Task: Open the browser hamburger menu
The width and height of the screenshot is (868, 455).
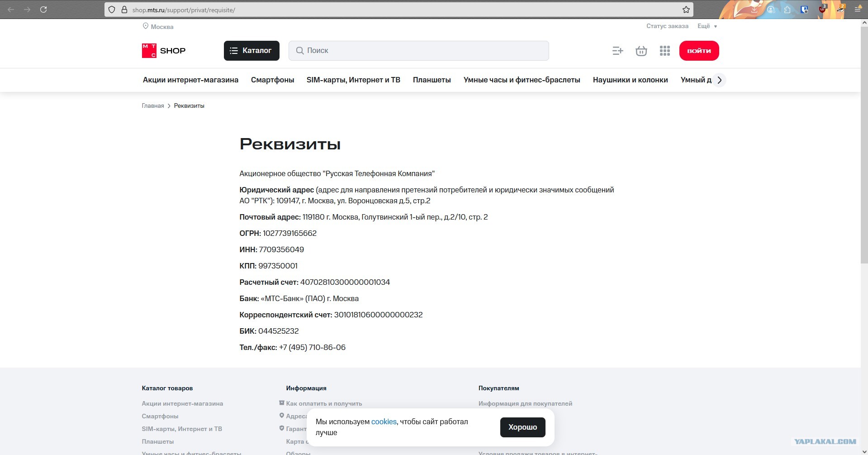Action: tap(858, 10)
